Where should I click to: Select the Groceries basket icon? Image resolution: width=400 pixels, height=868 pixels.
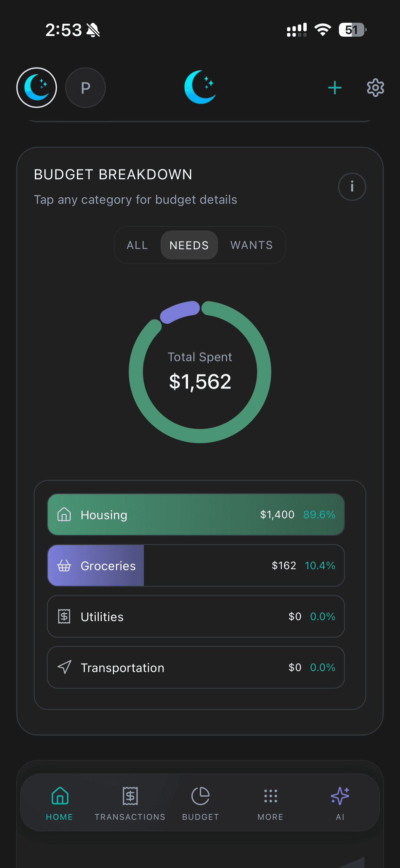[x=64, y=566]
